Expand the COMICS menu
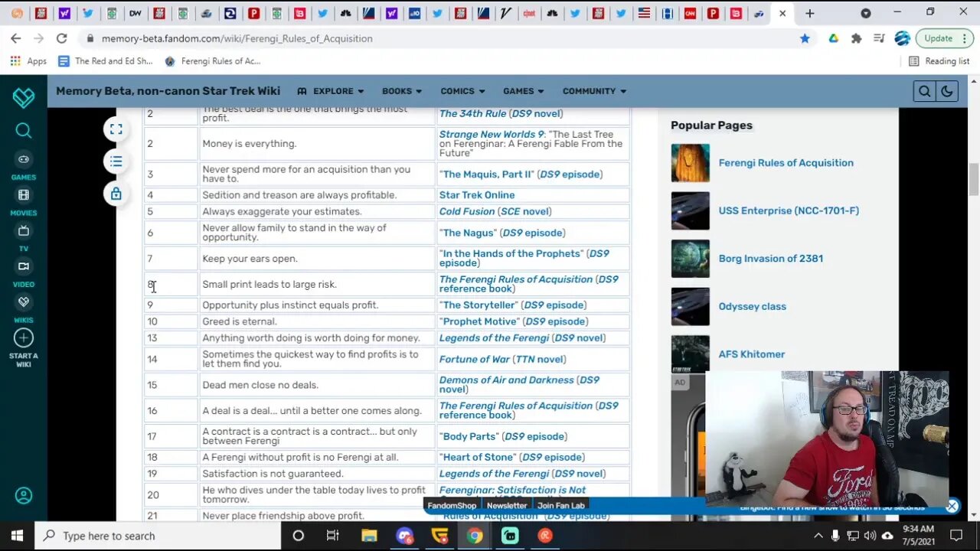Image resolution: width=980 pixels, height=551 pixels. point(463,91)
